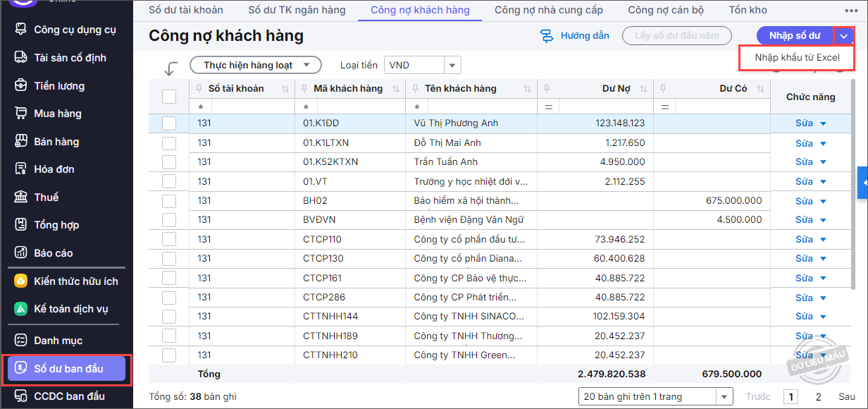Click the Hóa đơn sidebar icon

point(21,169)
